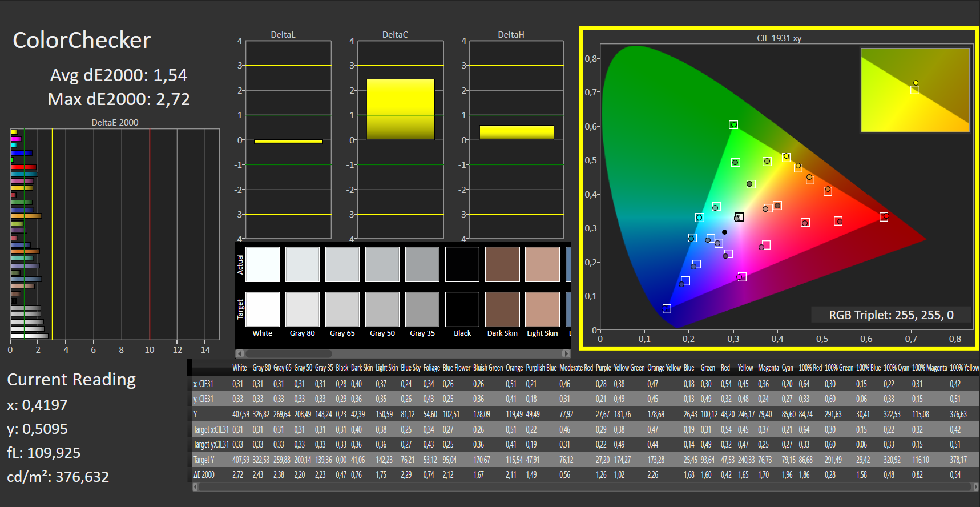This screenshot has height=507, width=980.
Task: Click ΔE 2000 value 2,72 in White column
Action: click(237, 474)
